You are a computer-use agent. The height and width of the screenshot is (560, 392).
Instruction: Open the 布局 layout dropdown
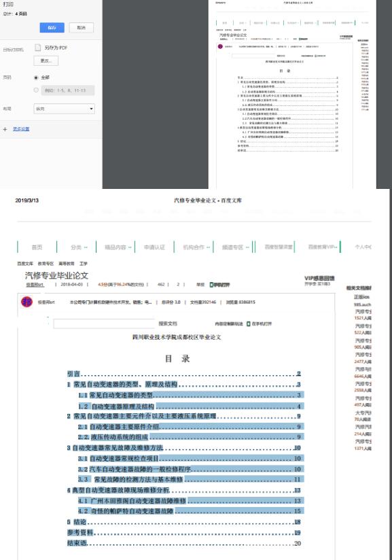click(65, 109)
